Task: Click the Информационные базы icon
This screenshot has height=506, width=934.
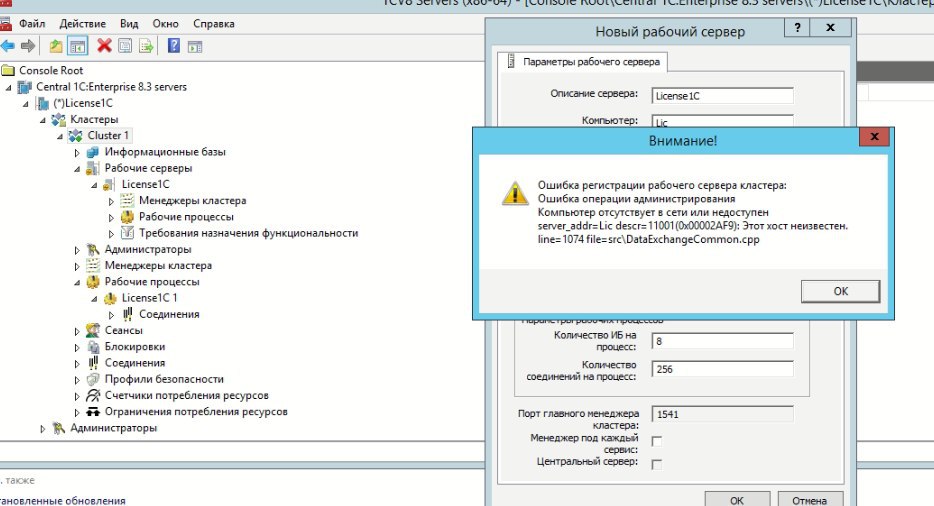Action: 92,152
